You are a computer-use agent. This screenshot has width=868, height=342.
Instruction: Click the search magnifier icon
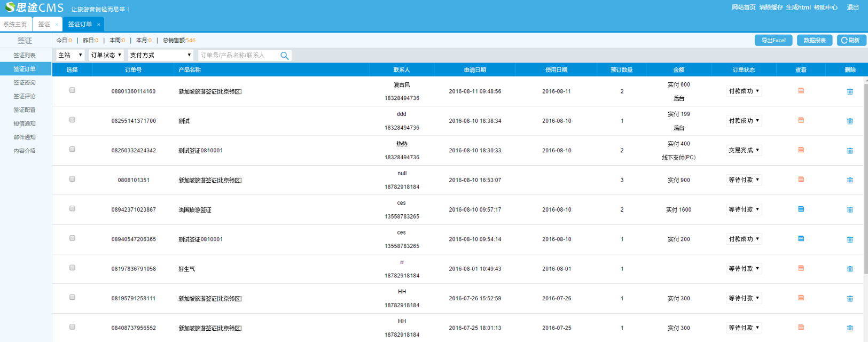point(284,56)
